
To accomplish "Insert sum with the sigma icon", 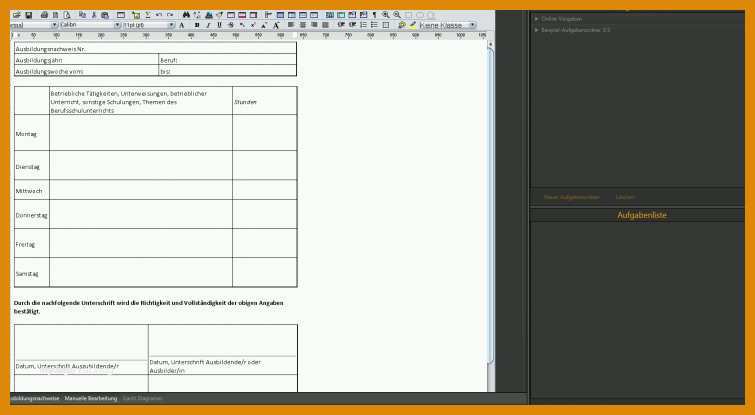I will point(148,15).
